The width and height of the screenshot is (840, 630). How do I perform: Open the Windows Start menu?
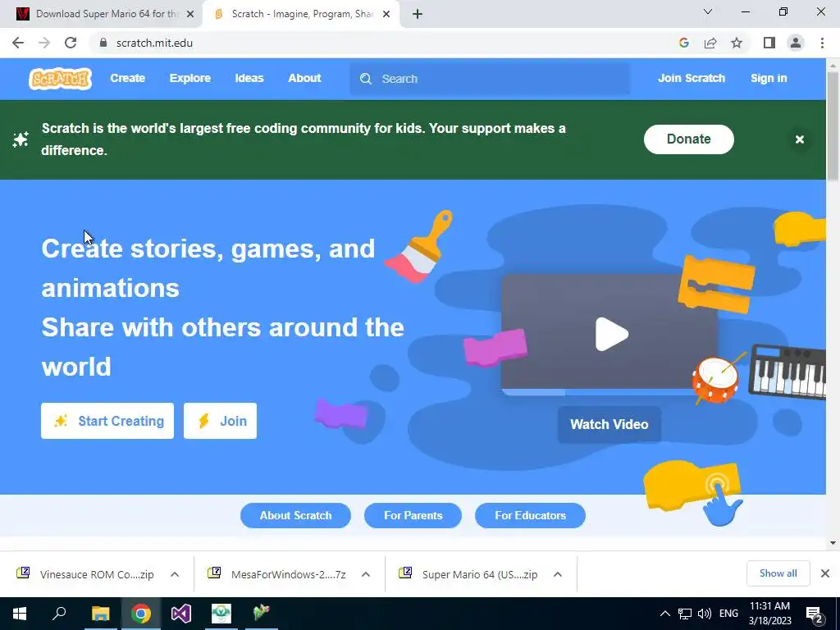pyautogui.click(x=20, y=614)
